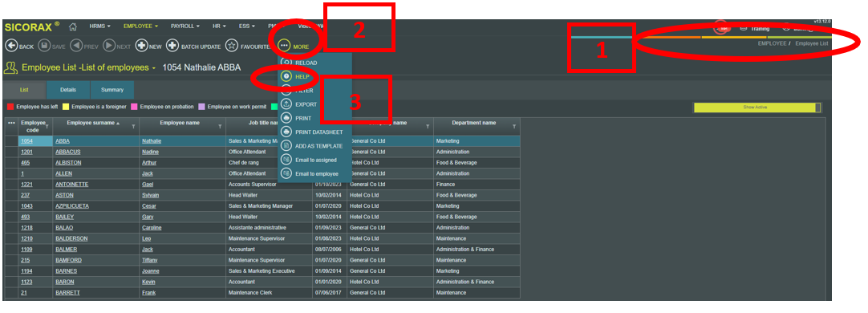Select Print Datasheet in More menu
The image size is (868, 313).
click(318, 132)
